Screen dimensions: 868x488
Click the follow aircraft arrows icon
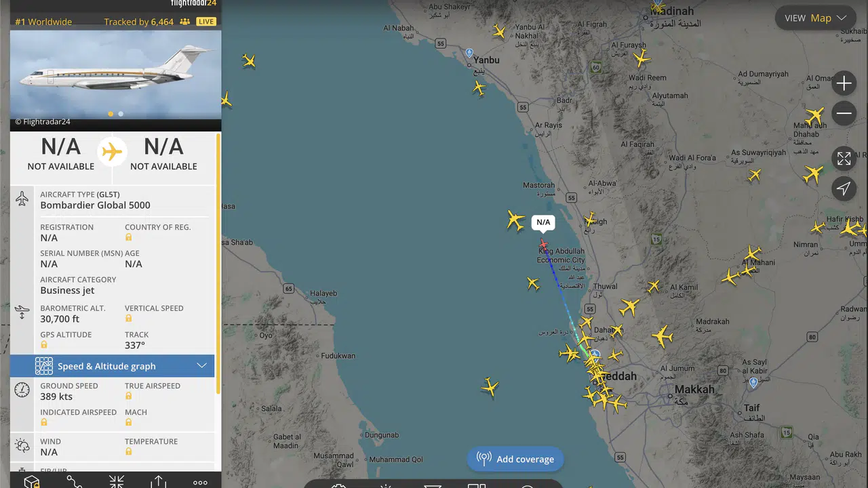[117, 482]
